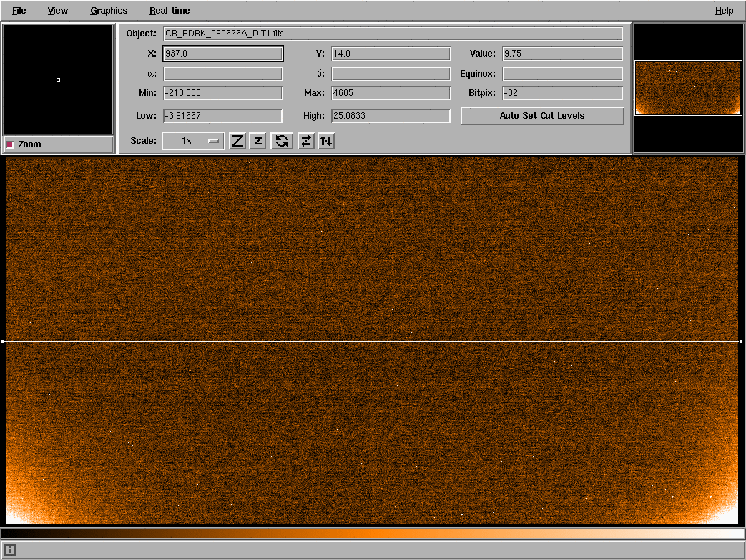Click the pan window image thumbnail
The width and height of the screenshot is (746, 560).
(688, 87)
